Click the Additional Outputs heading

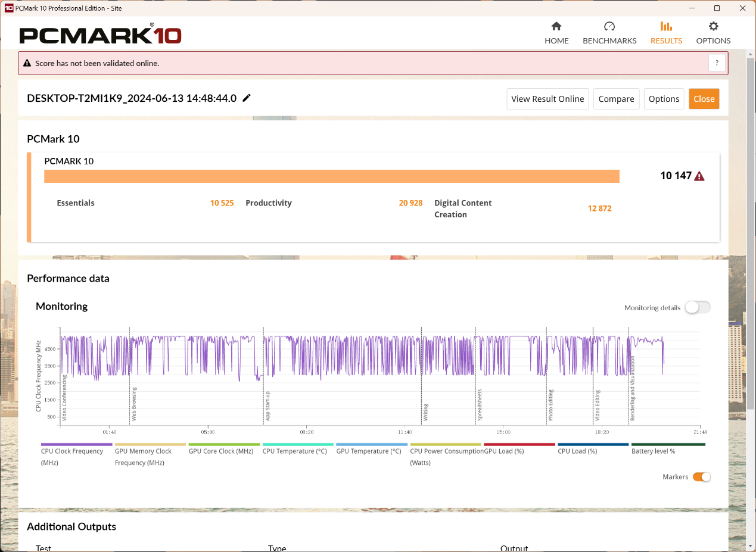71,526
